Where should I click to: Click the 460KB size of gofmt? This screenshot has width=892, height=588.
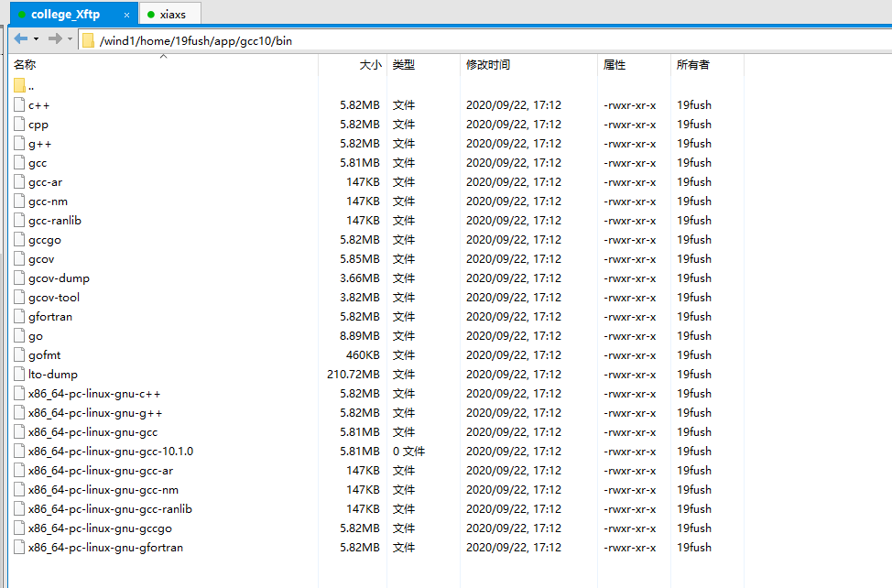(x=363, y=354)
